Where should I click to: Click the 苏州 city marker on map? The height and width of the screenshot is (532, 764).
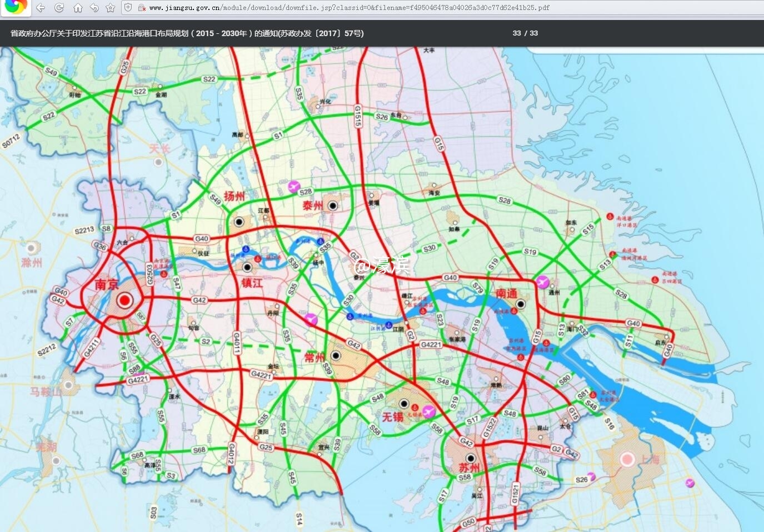471,458
